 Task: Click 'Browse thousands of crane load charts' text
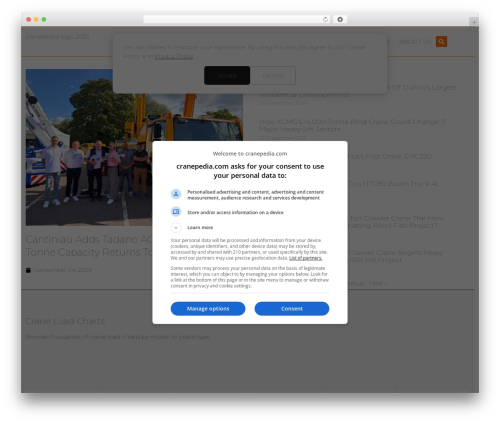click(118, 337)
